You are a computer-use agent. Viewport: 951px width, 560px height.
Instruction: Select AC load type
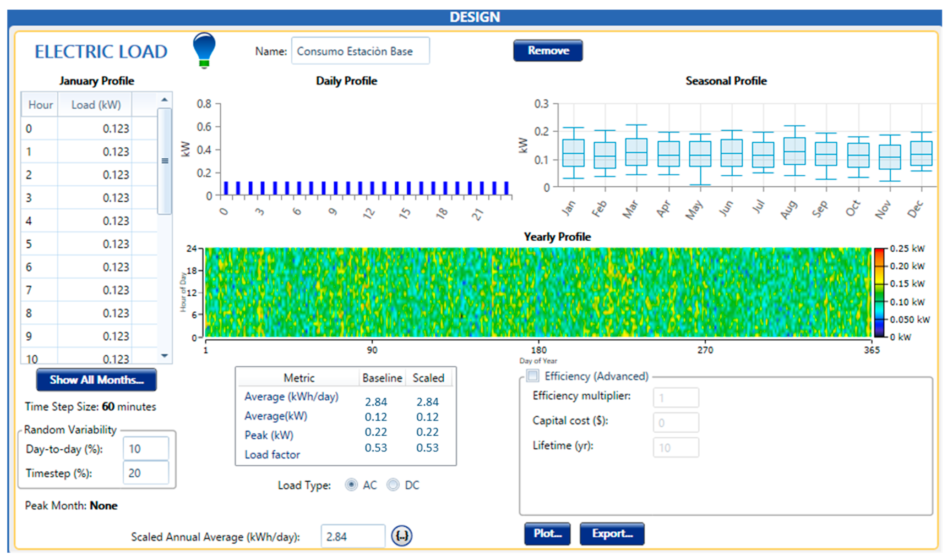[x=351, y=485]
